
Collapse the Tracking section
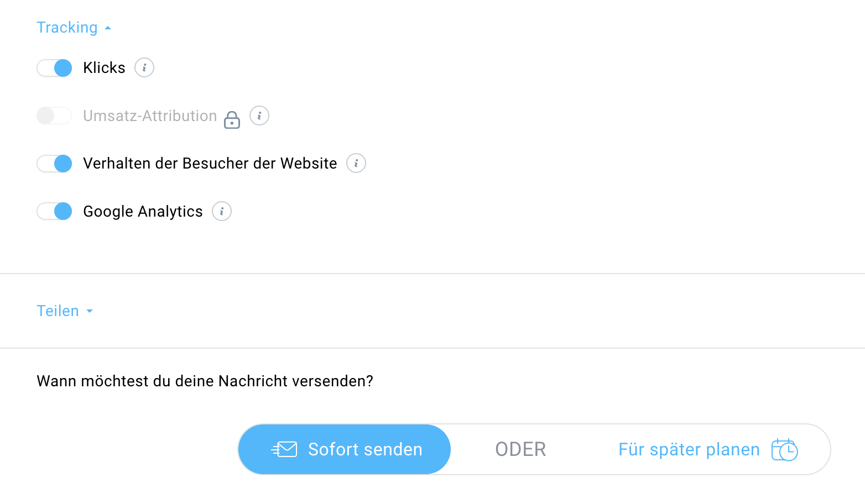67,28
